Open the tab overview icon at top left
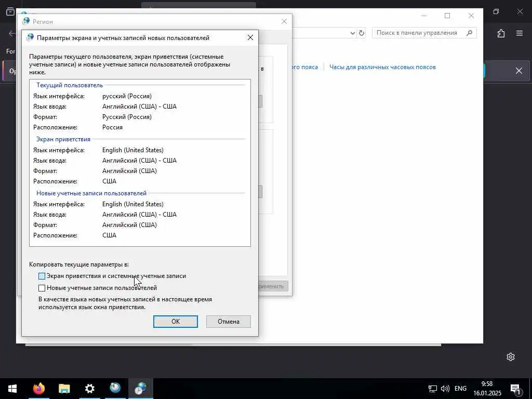 click(x=10, y=11)
